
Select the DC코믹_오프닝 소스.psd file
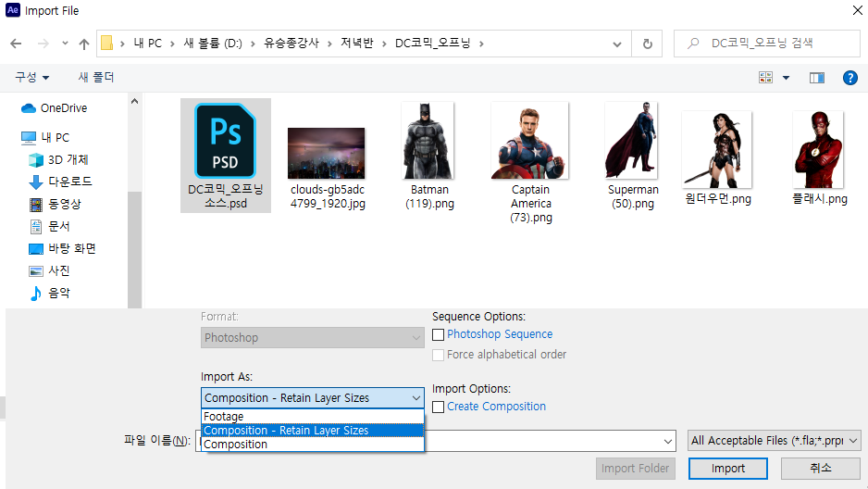pyautogui.click(x=225, y=156)
